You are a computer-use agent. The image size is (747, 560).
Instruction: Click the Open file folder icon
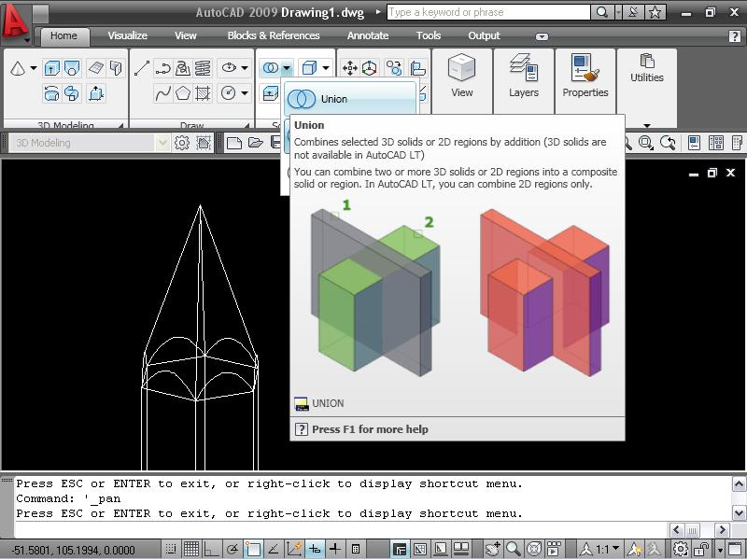tap(255, 143)
